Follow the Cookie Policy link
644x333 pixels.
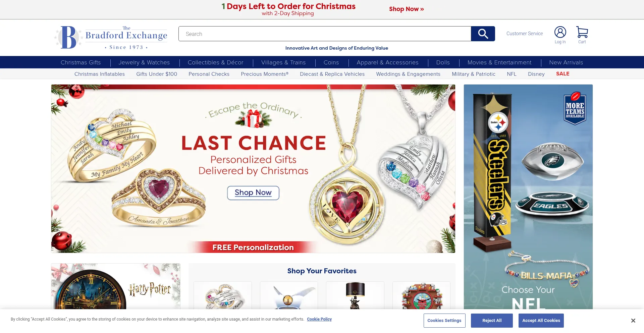pyautogui.click(x=319, y=319)
